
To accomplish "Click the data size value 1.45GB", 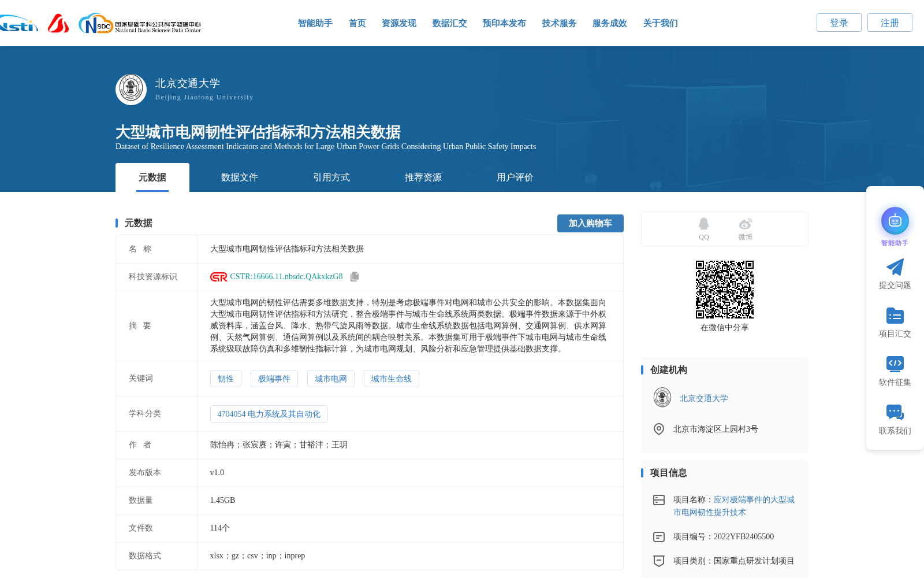I will tap(222, 501).
